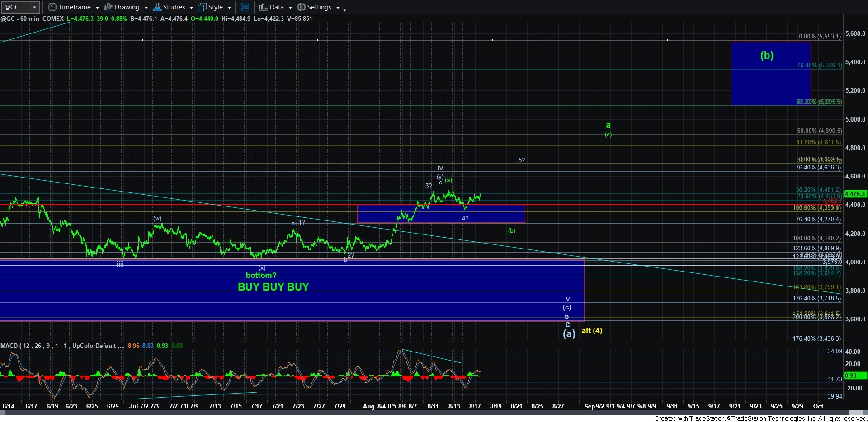The image size is (868, 422).
Task: Click the MACD value tag 0.93
Action: 855,375
